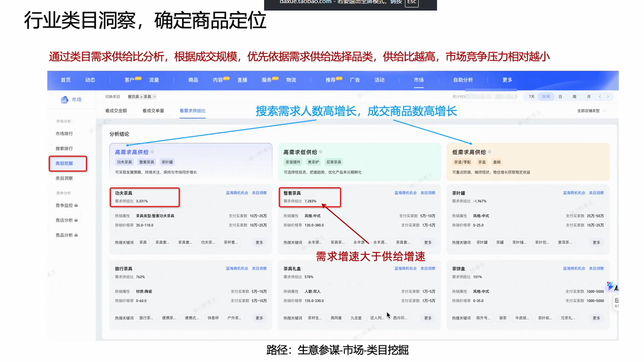
Task: Expand 更多 keywords in 茶叶罐 card
Action: pyautogui.click(x=596, y=242)
